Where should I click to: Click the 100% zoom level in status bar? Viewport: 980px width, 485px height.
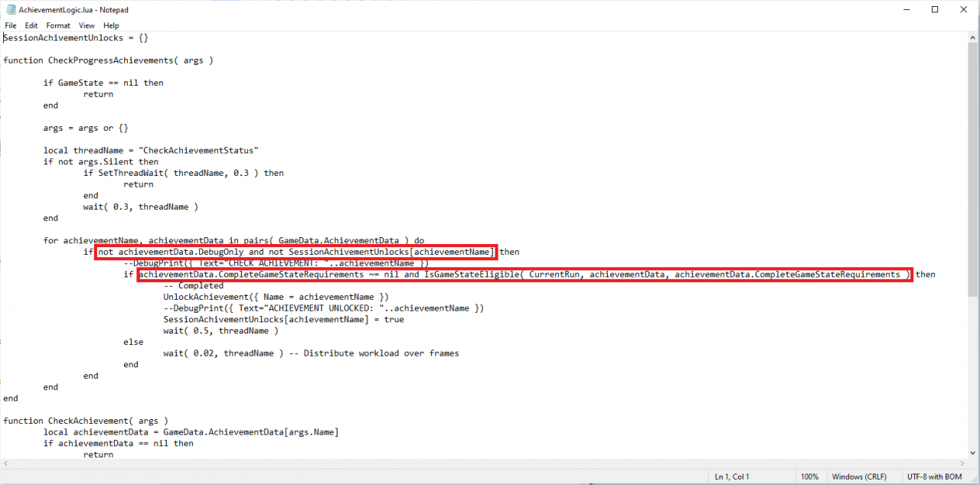[809, 477]
